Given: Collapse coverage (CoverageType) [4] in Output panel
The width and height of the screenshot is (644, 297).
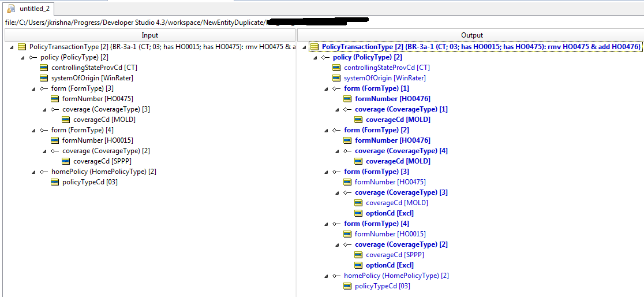Looking at the screenshot, I should pyautogui.click(x=337, y=151).
